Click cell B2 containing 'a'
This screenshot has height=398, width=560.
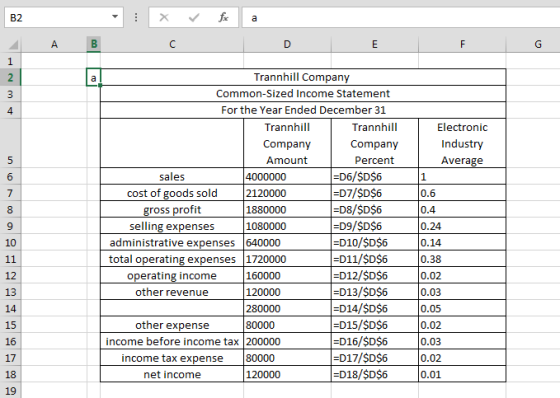(94, 77)
